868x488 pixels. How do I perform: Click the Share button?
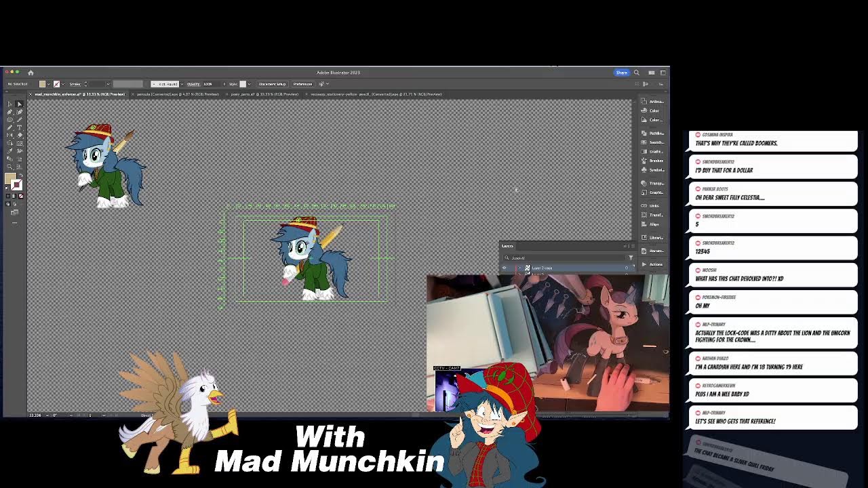tap(622, 73)
